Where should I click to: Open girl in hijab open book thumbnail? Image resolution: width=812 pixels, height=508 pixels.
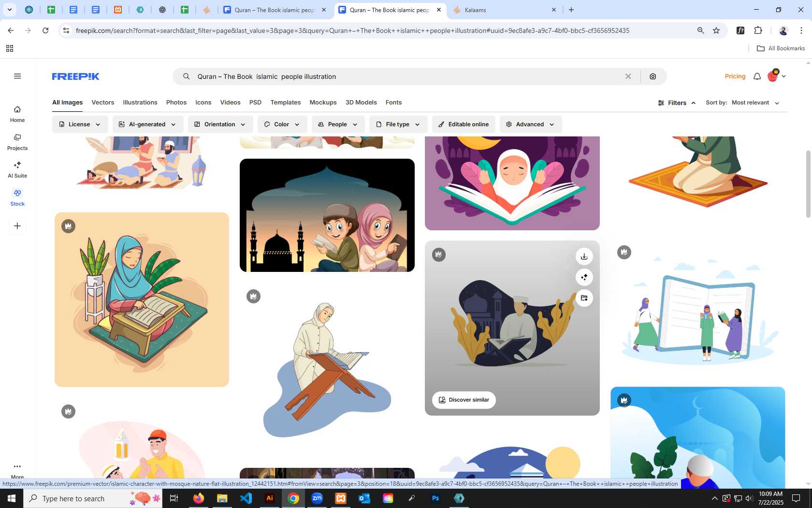(512, 183)
